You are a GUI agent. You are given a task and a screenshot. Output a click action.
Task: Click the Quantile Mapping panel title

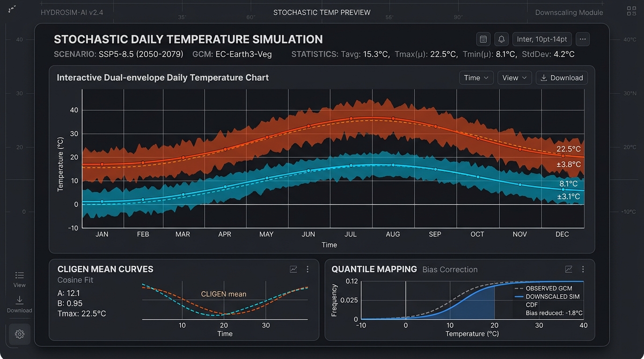click(374, 269)
